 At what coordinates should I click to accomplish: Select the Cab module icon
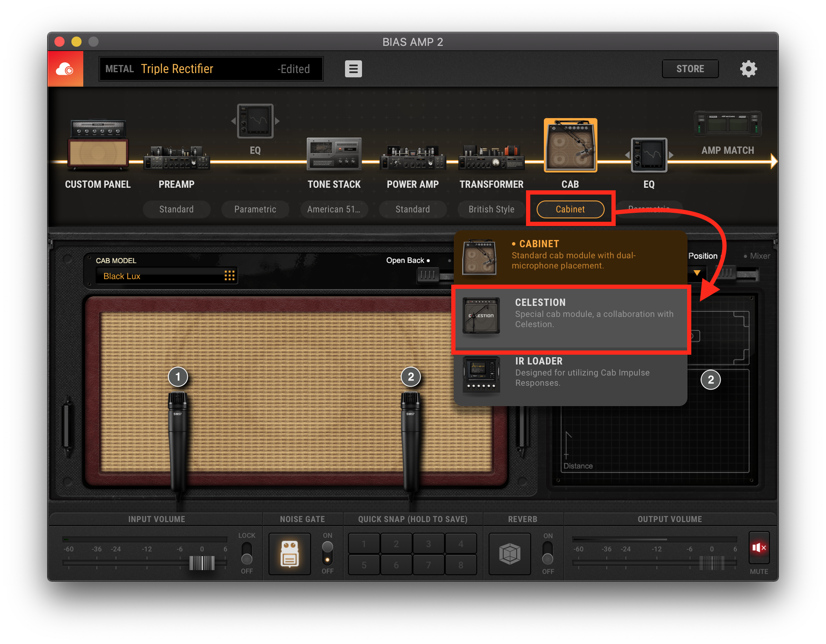(x=570, y=145)
